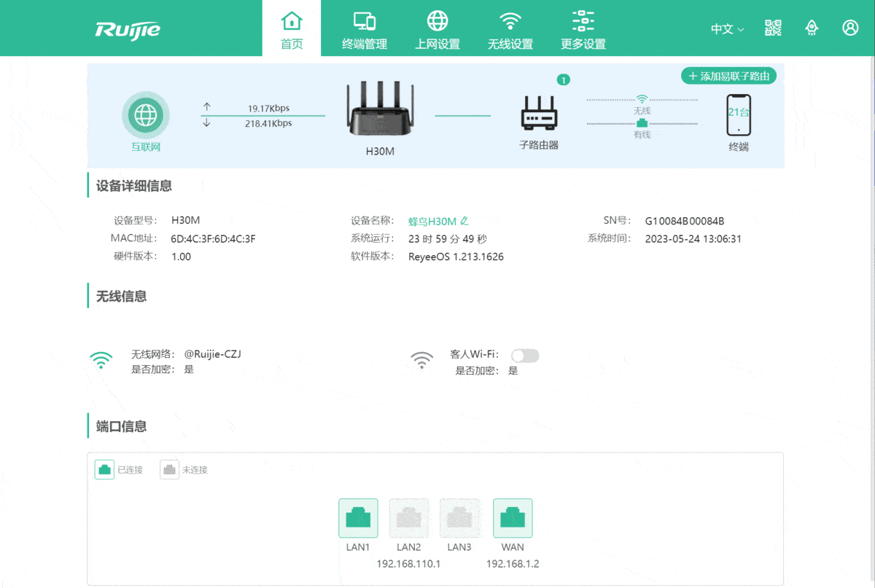Click the 子路由器 router icon

pos(539,114)
